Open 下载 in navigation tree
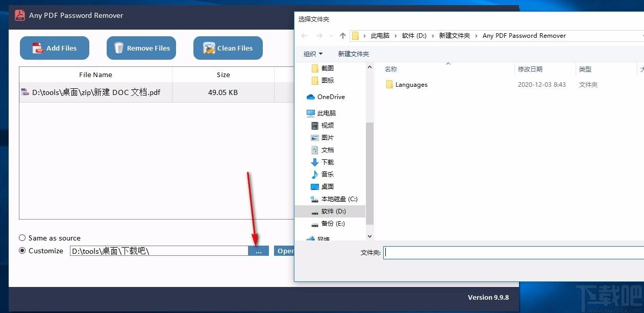This screenshot has height=313, width=644. [328, 162]
